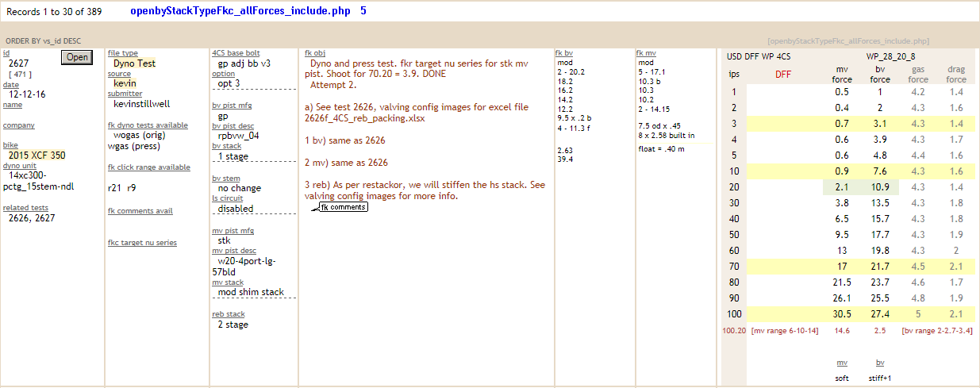Click the 'file type' field label
Image resolution: width=980 pixels, height=388 pixels.
tap(122, 53)
